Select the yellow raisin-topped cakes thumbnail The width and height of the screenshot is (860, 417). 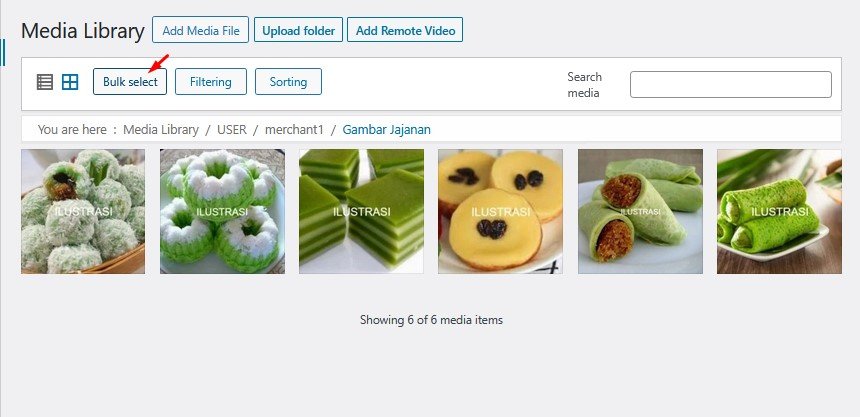(x=500, y=211)
